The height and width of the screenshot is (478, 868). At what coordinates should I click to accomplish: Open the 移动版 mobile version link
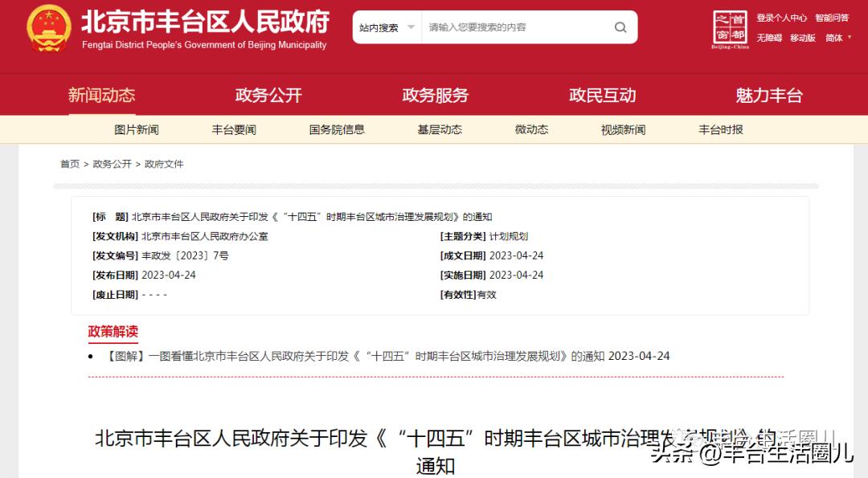click(x=802, y=38)
